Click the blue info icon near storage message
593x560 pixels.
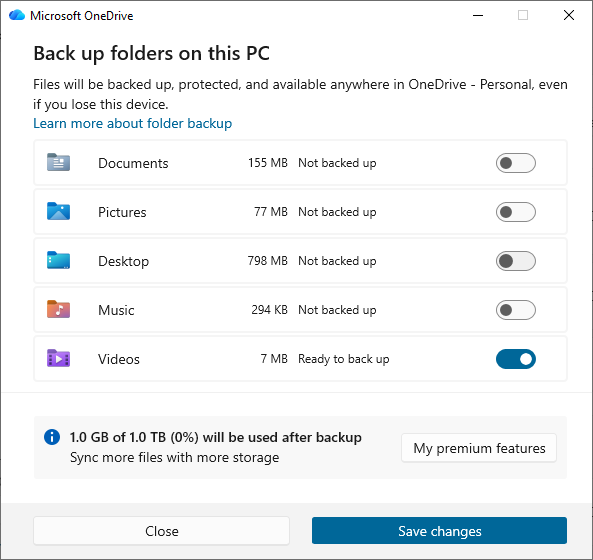[x=52, y=437]
